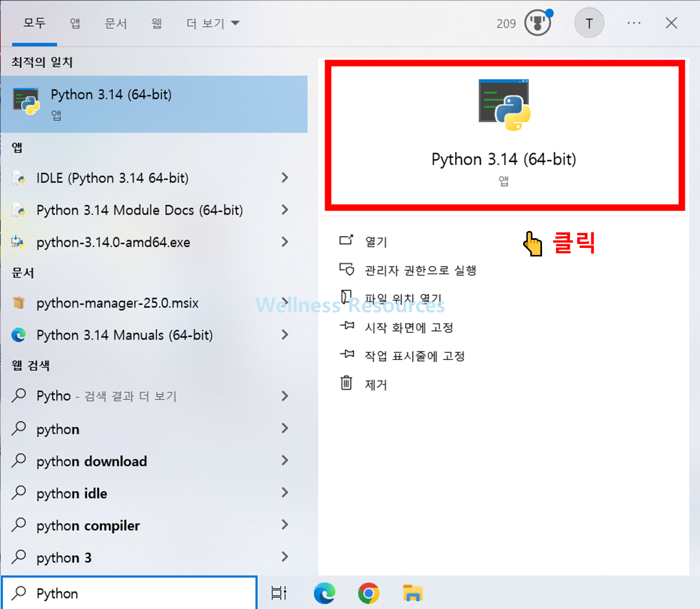The image size is (700, 609).
Task: Open File Explorer from the taskbar
Action: click(413, 593)
